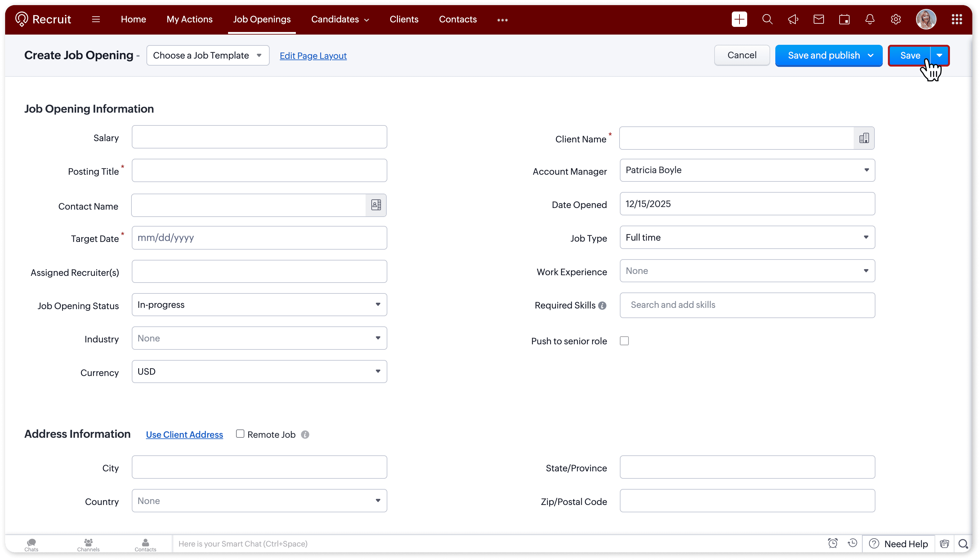Open the settings gear icon
Viewport: 980px width, 560px height.
click(896, 19)
